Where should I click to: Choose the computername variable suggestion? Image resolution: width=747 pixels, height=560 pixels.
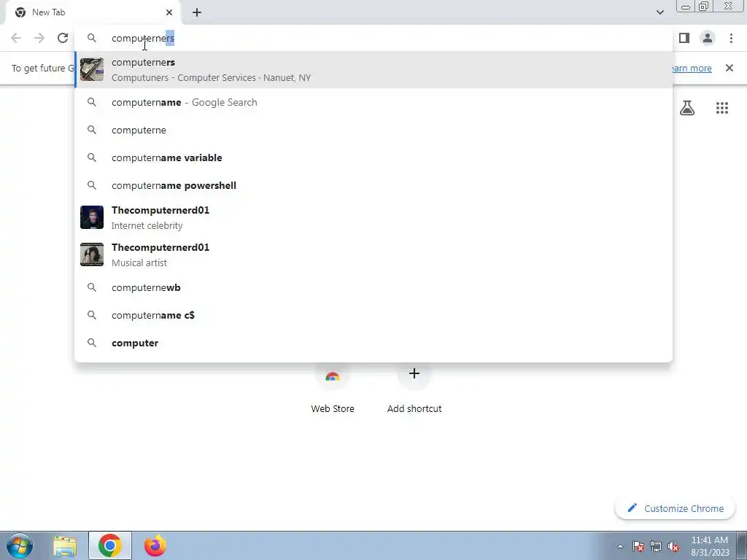point(373,157)
